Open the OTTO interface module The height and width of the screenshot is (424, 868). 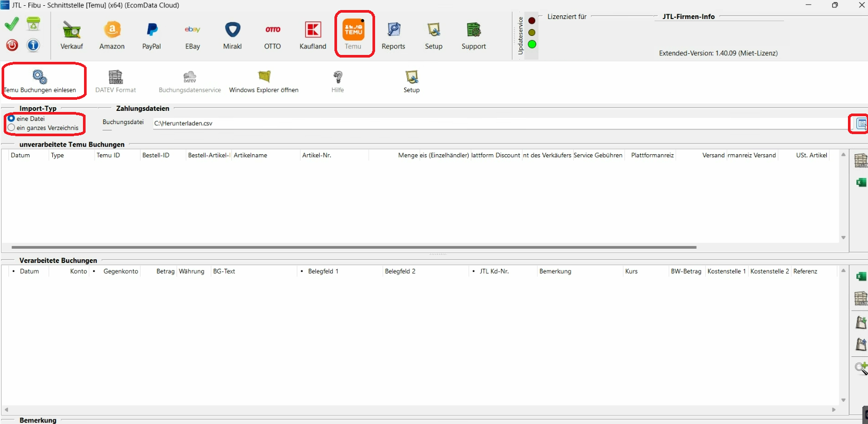tap(273, 35)
